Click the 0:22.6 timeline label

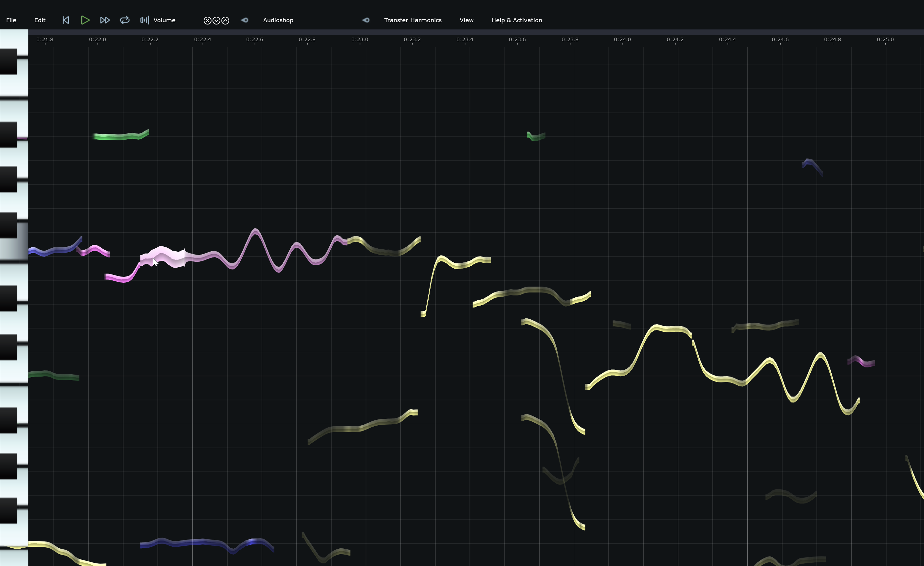(255, 40)
